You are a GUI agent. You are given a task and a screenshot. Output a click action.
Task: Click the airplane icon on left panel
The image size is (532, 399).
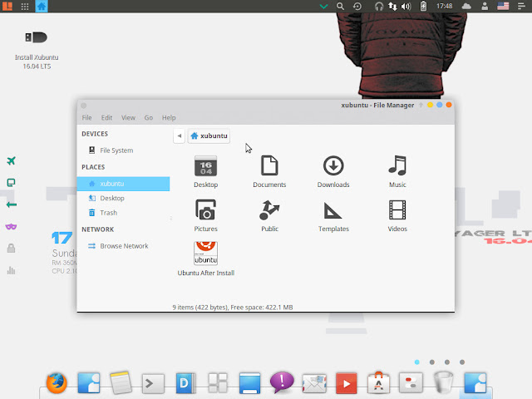pos(11,160)
